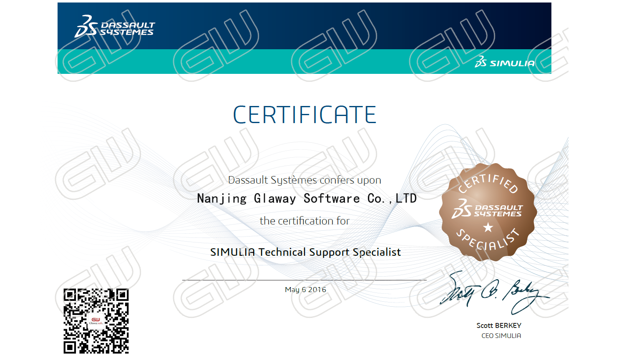Click the Dassault Systèmes logo in header
The image size is (644, 358).
pos(115,26)
